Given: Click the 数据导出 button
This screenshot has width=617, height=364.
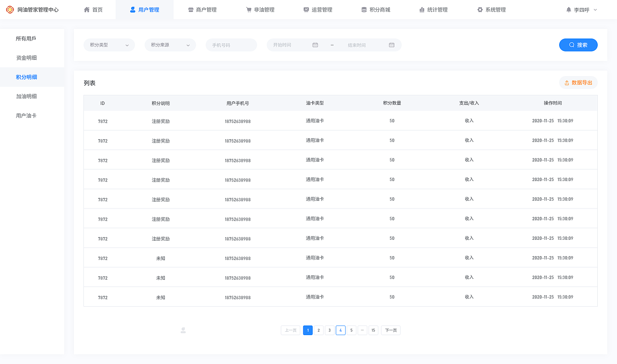Looking at the screenshot, I should (578, 83).
